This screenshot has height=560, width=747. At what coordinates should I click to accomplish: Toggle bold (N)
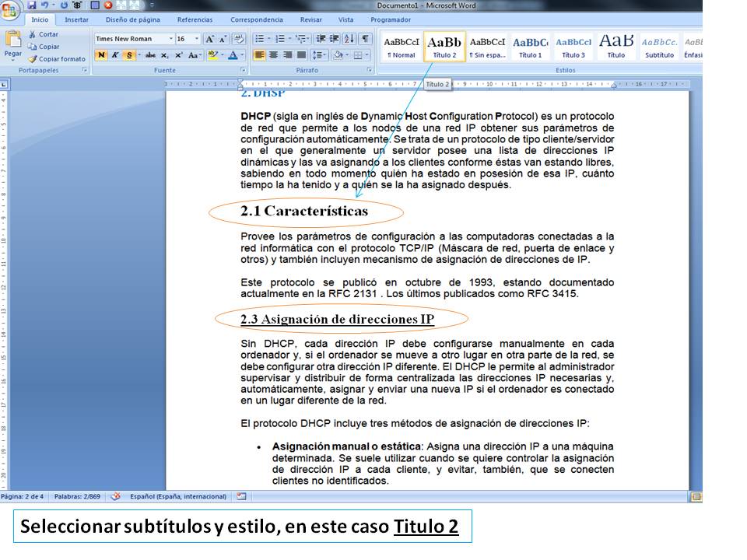click(101, 55)
